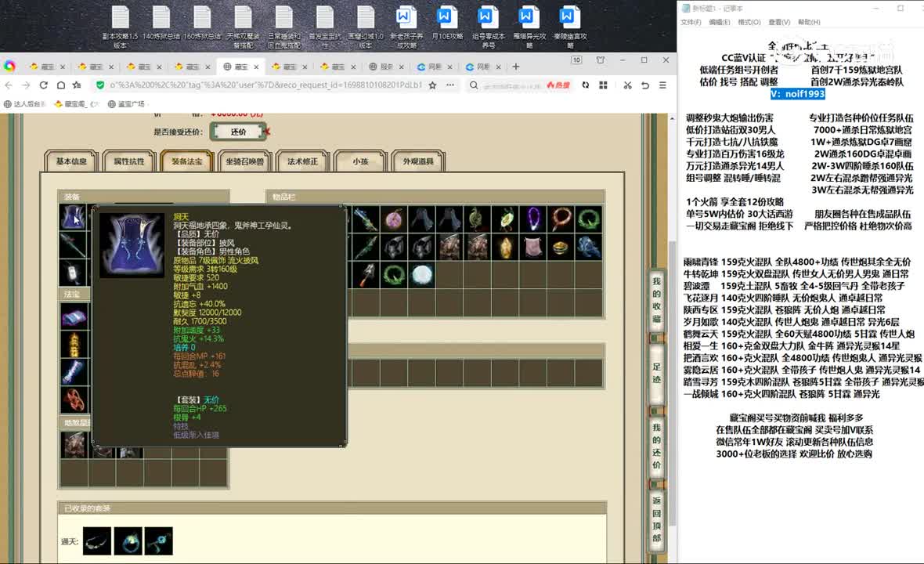Click the browser reload icon
This screenshot has width=924, height=564.
coord(43,85)
